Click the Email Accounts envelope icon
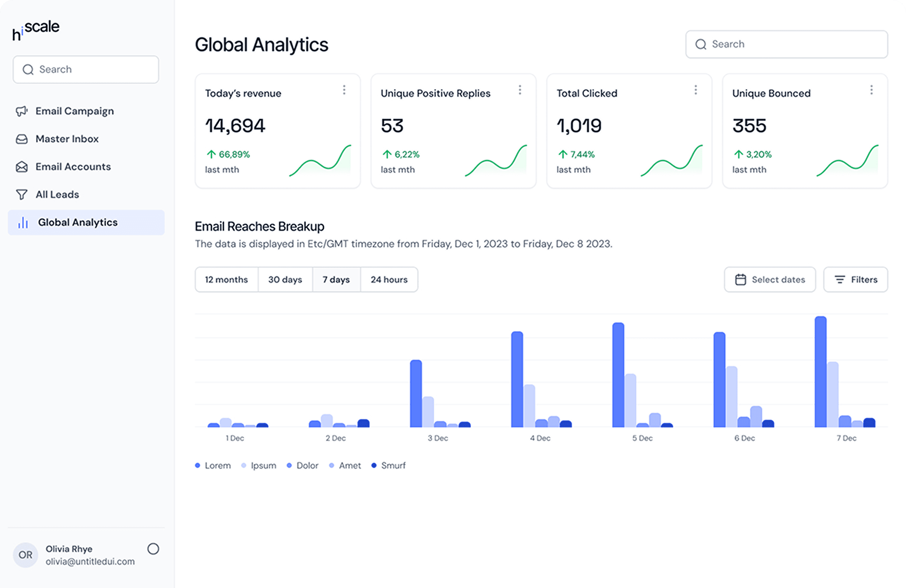Screen dimensions: 906x588 22,167
